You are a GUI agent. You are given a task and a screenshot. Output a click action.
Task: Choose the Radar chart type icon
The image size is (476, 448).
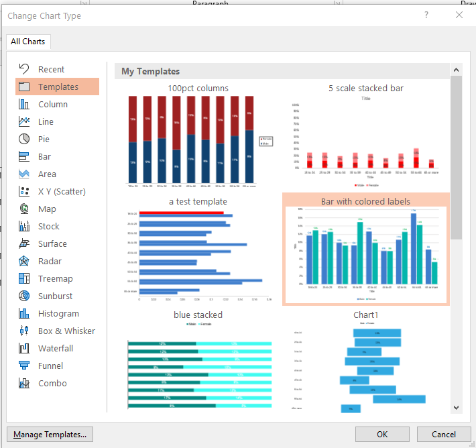(24, 262)
